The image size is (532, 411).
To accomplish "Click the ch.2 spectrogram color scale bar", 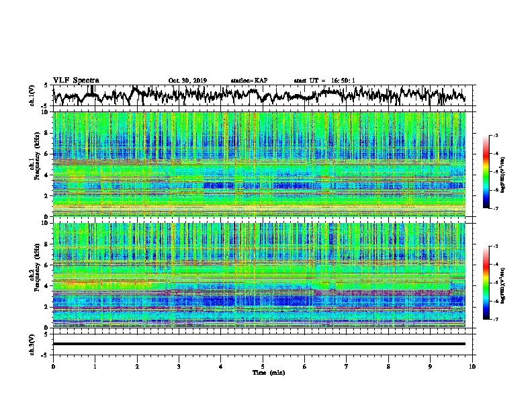I will pyautogui.click(x=486, y=283).
